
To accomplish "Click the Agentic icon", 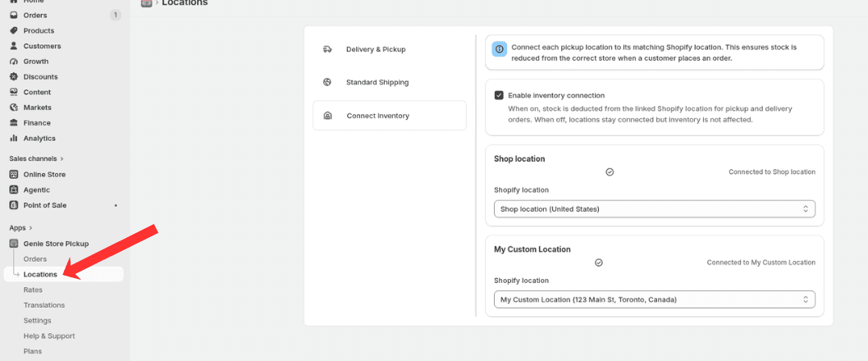I will pos(14,190).
